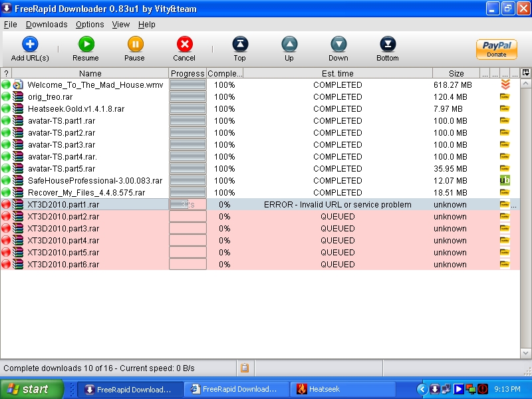Screen dimensions: 532x399
Task: Click the Up arrow toolbar icon
Action: [x=289, y=45]
